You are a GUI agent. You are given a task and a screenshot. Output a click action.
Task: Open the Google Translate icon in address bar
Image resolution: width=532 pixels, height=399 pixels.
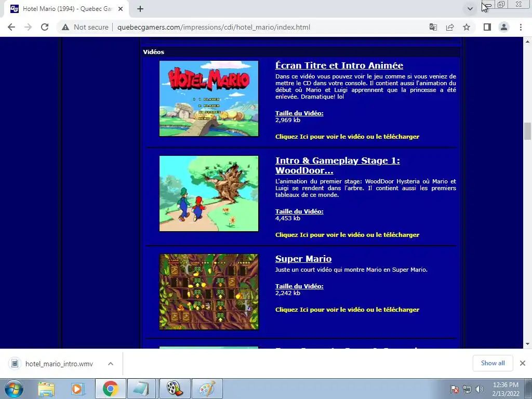[433, 27]
